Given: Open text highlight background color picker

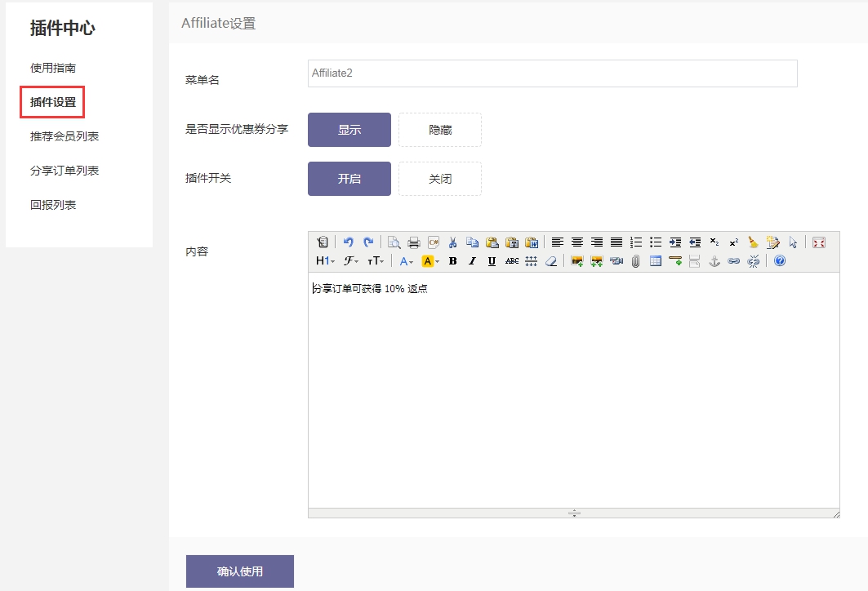Looking at the screenshot, I should (x=430, y=261).
